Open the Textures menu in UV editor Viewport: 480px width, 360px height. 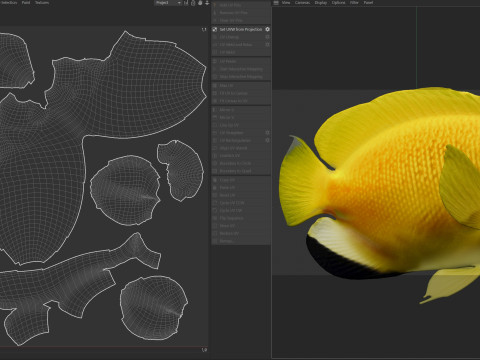click(42, 2)
